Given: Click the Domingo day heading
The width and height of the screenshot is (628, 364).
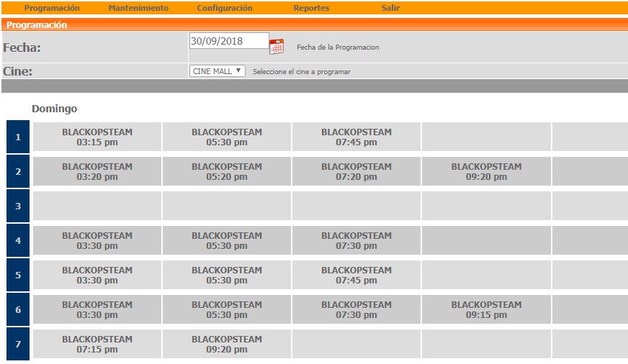Looking at the screenshot, I should coord(55,109).
